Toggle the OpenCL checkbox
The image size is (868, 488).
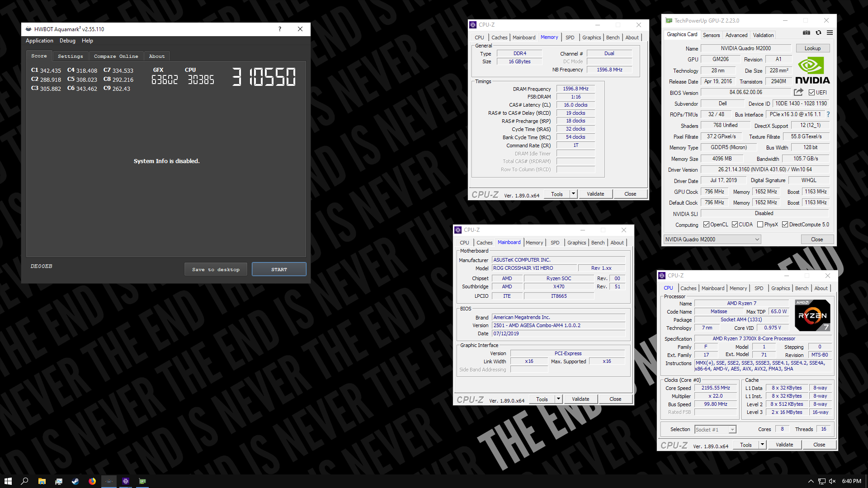click(706, 225)
